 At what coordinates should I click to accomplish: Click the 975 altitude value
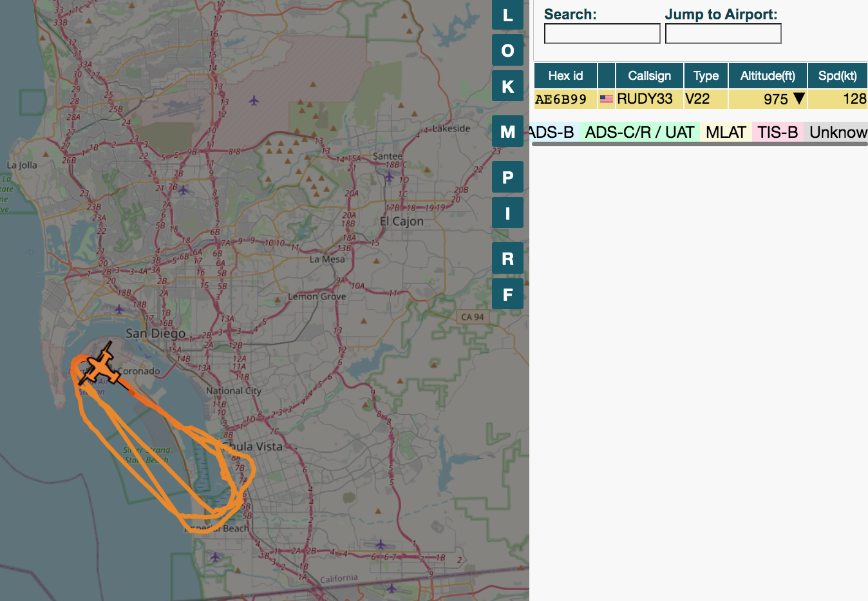(776, 99)
